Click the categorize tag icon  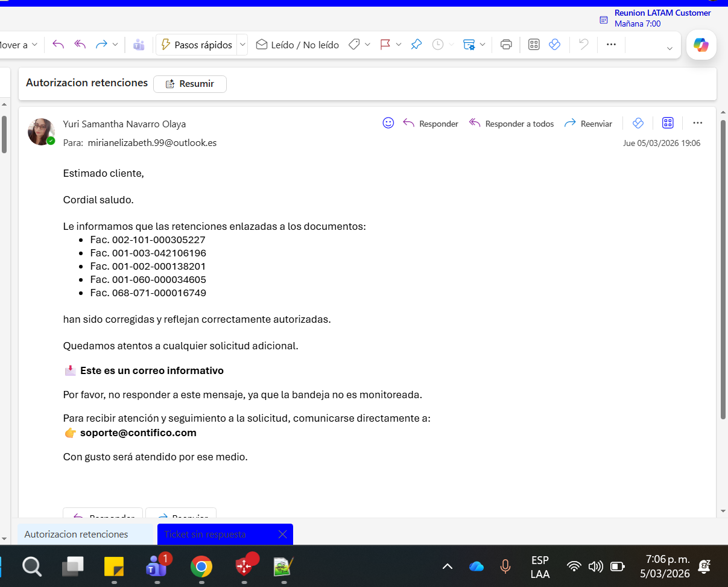[x=355, y=45]
